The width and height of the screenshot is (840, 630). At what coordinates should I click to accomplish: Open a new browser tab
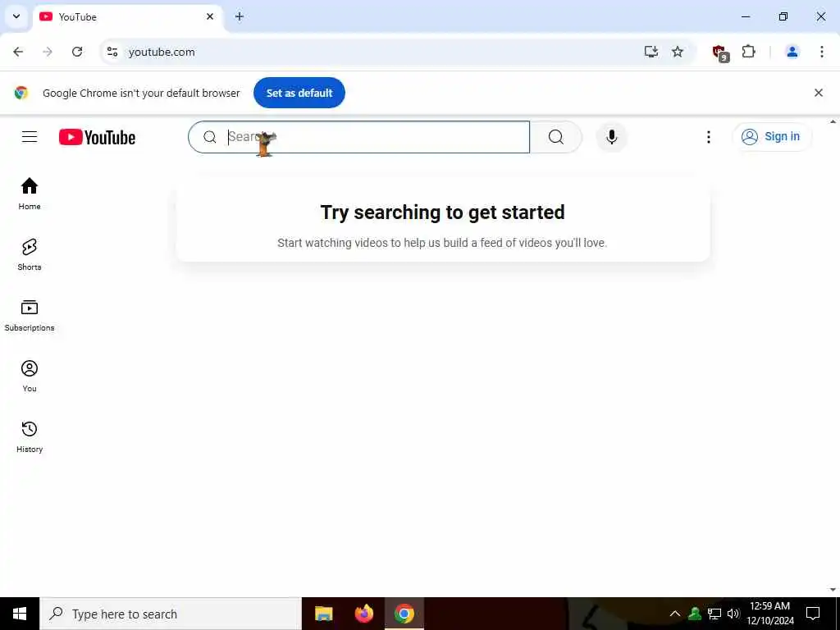pyautogui.click(x=240, y=16)
